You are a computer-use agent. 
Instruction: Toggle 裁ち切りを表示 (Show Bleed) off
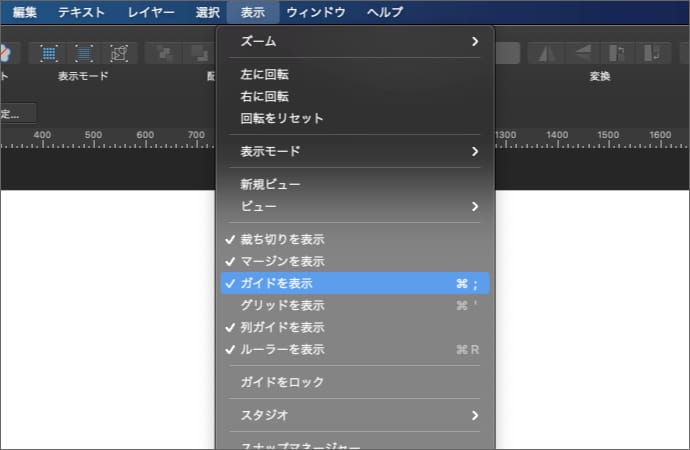pyautogui.click(x=282, y=240)
